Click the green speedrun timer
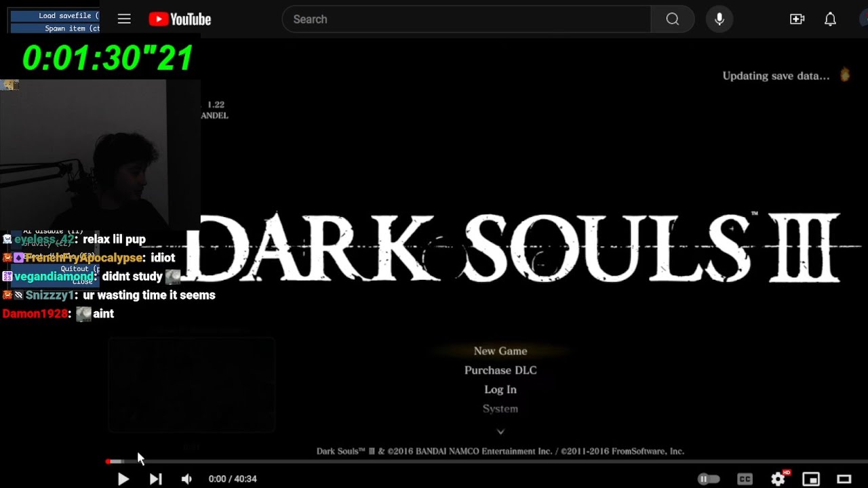This screenshot has width=868, height=488. coord(108,58)
